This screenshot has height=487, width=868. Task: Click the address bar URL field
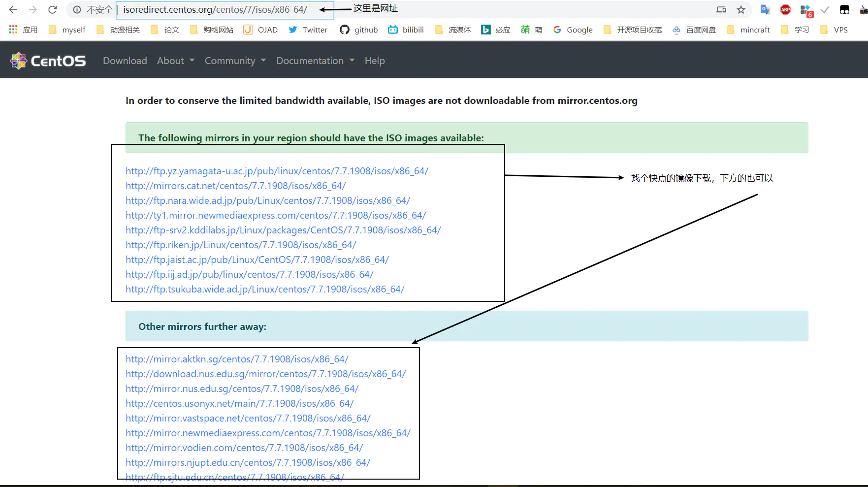pos(215,10)
